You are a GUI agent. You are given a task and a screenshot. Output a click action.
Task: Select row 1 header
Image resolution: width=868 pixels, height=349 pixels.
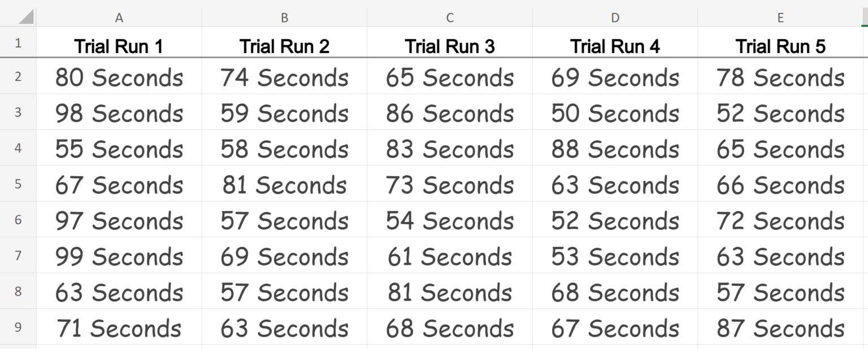point(18,43)
